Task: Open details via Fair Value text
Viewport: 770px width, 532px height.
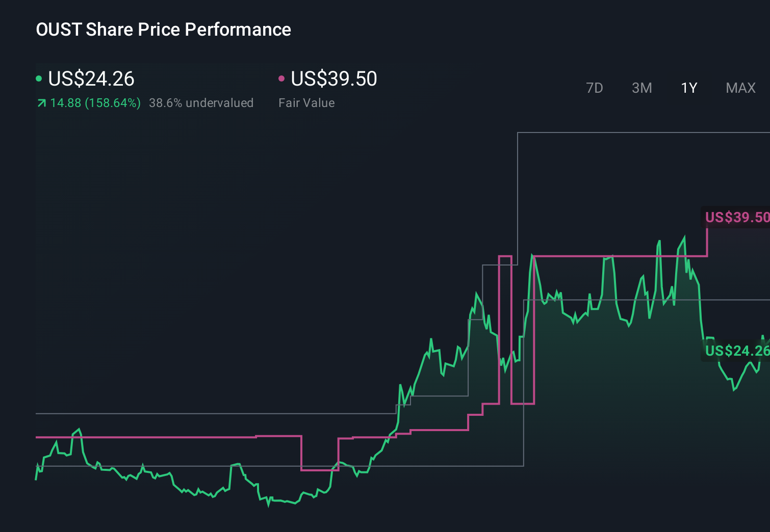Action: point(306,102)
